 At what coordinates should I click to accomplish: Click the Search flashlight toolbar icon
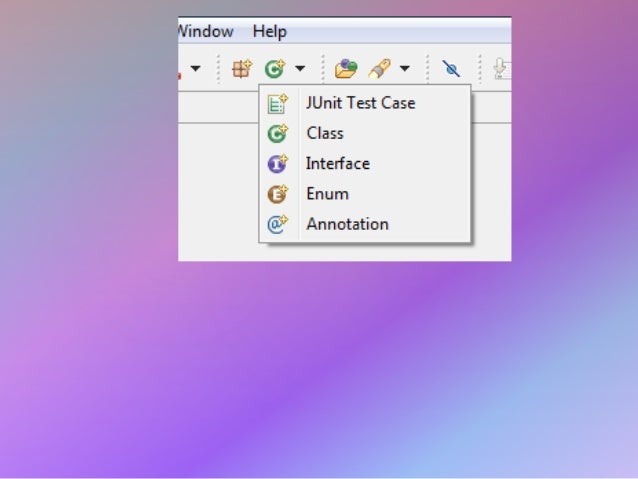pyautogui.click(x=379, y=68)
